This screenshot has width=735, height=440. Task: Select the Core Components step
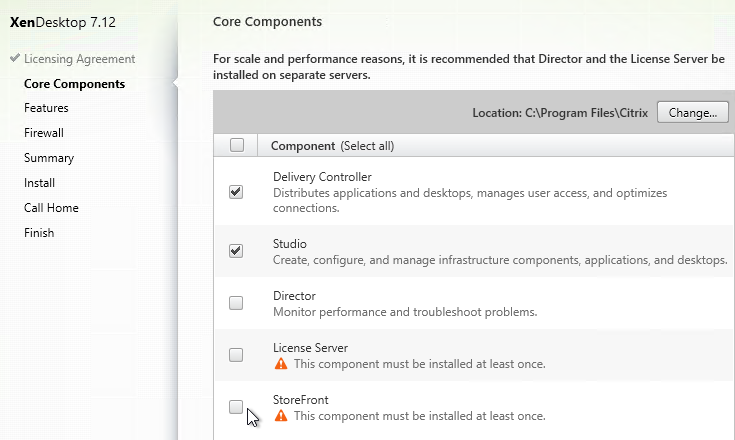click(x=75, y=84)
